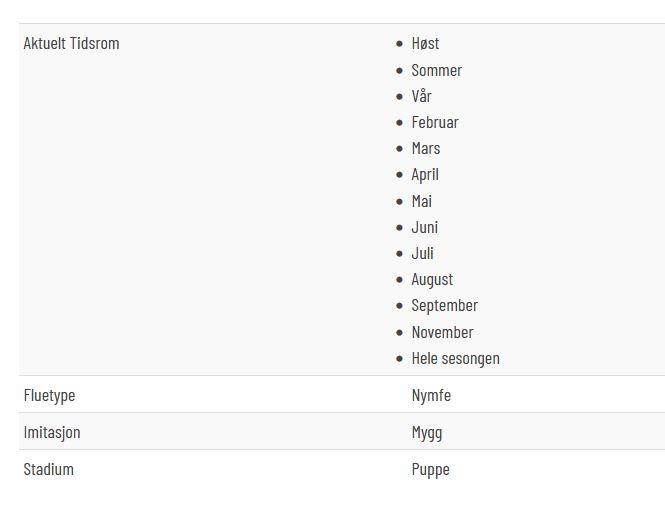
Task: Click Juli in the list
Action: click(422, 254)
